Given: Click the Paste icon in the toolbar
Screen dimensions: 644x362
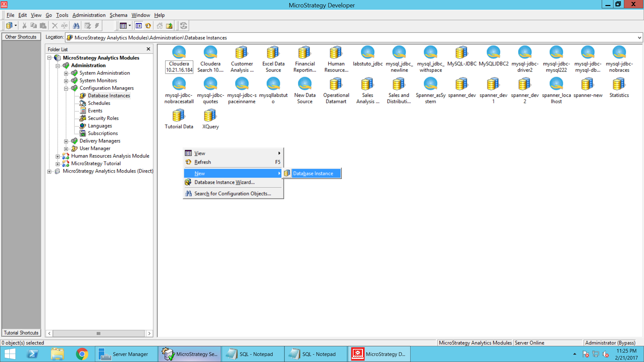Looking at the screenshot, I should [x=43, y=25].
